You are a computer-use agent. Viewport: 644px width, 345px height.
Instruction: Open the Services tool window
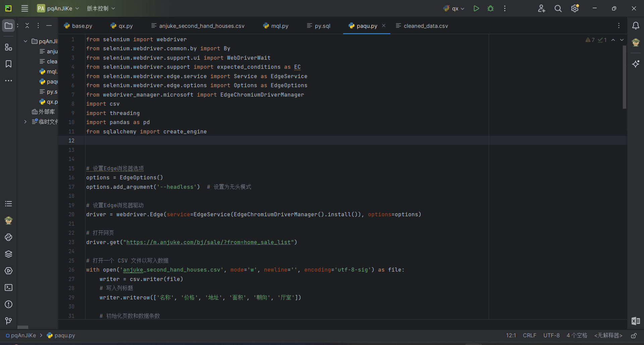pos(8,271)
